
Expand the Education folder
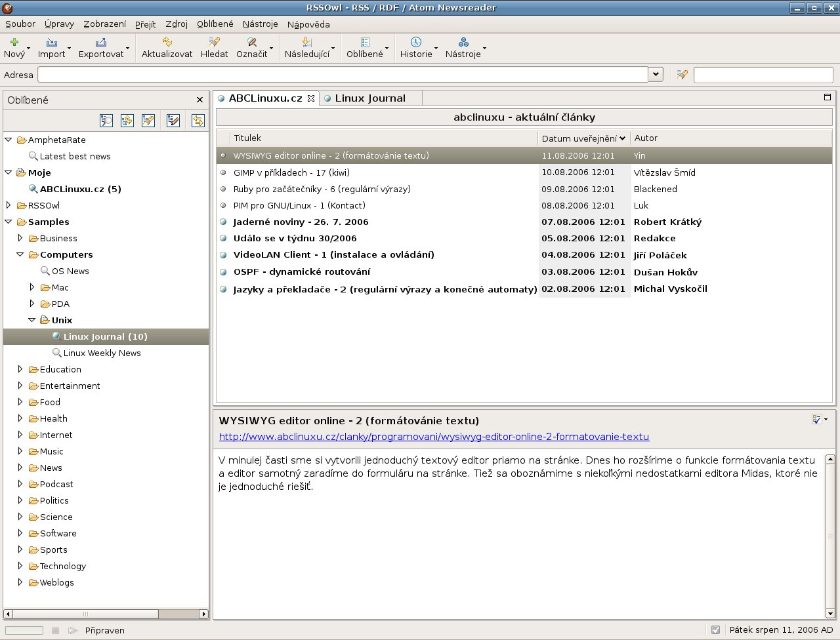pyautogui.click(x=20, y=369)
